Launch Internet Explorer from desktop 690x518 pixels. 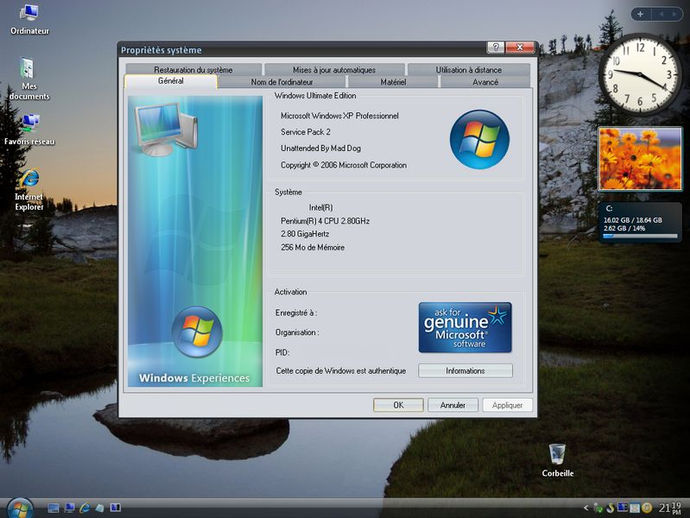click(x=29, y=190)
